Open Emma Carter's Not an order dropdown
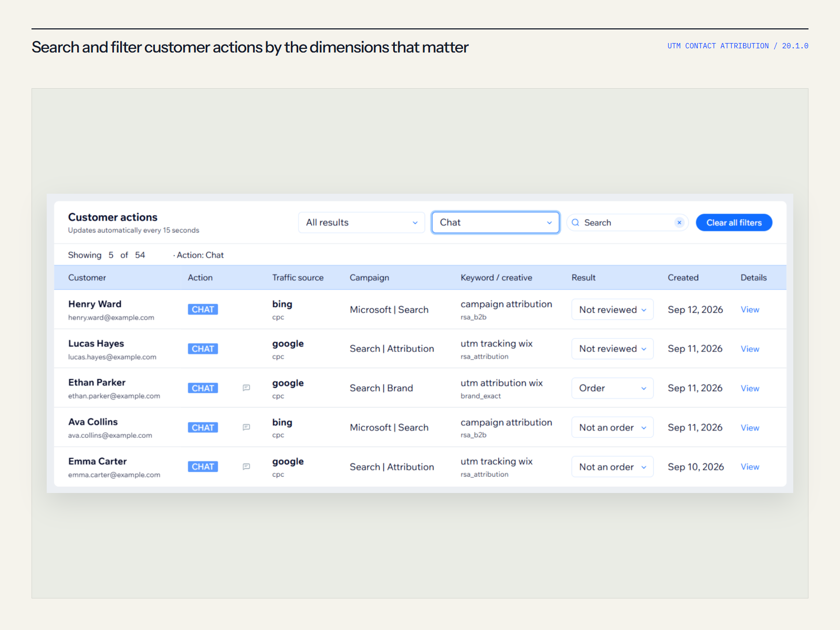 coord(612,467)
